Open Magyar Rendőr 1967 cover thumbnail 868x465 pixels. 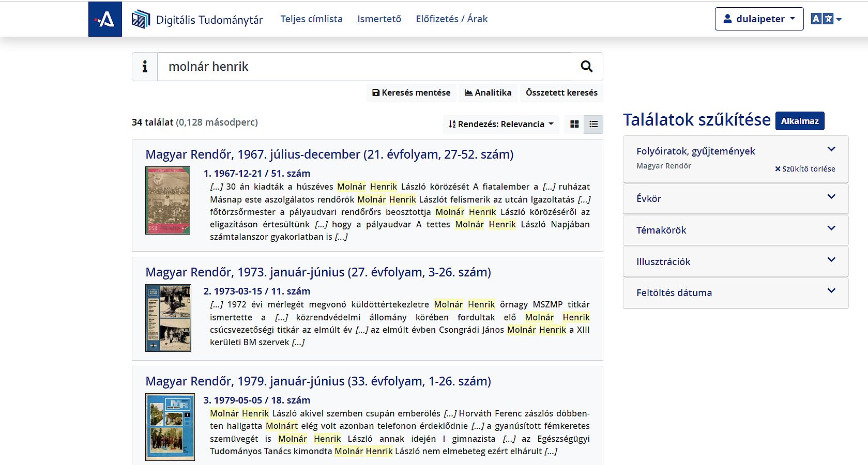point(167,200)
